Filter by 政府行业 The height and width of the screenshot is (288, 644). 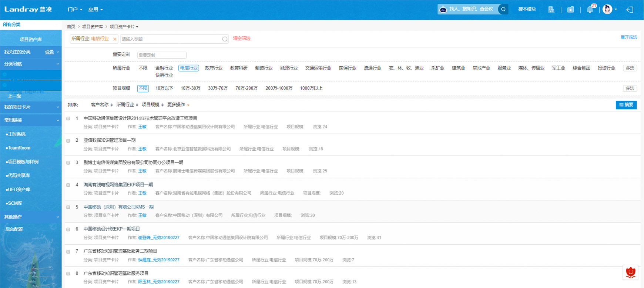[214, 68]
